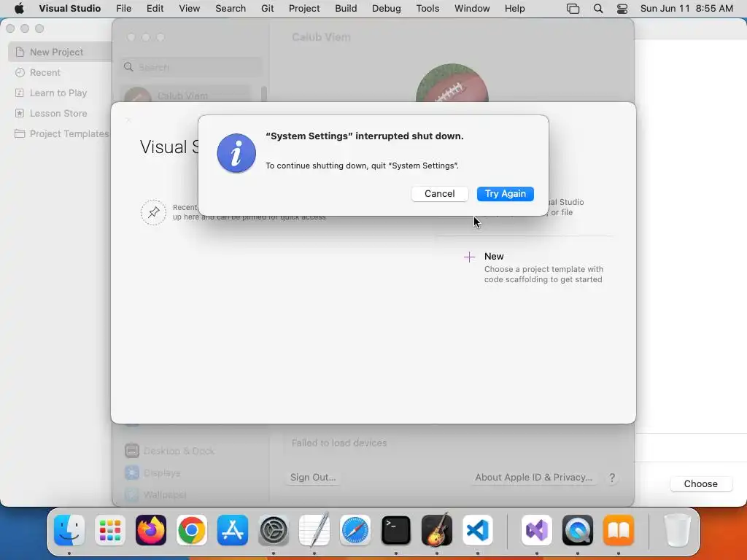Click the System Settings search field
Screen dimensions: 747x560
190,67
